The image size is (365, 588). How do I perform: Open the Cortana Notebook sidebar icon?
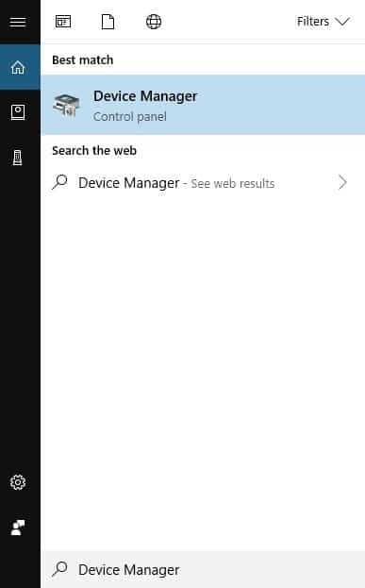pyautogui.click(x=18, y=112)
